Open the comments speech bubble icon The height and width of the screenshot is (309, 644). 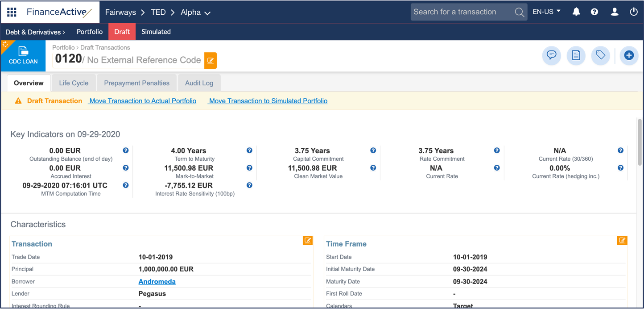point(551,55)
